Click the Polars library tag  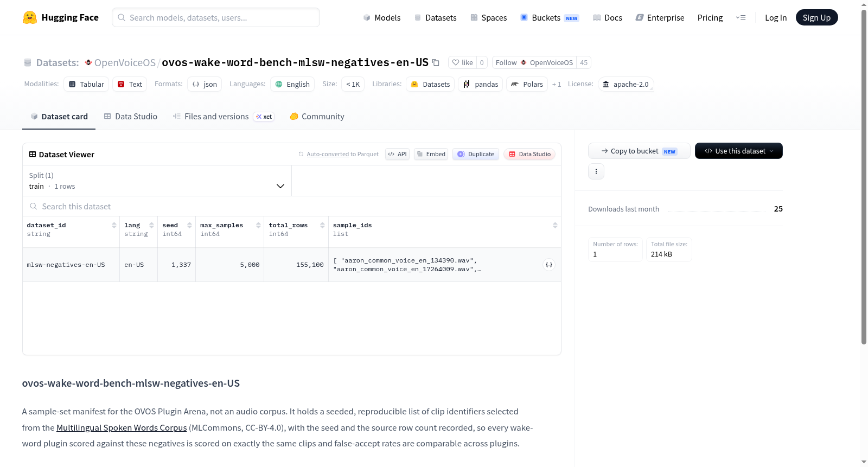(527, 84)
